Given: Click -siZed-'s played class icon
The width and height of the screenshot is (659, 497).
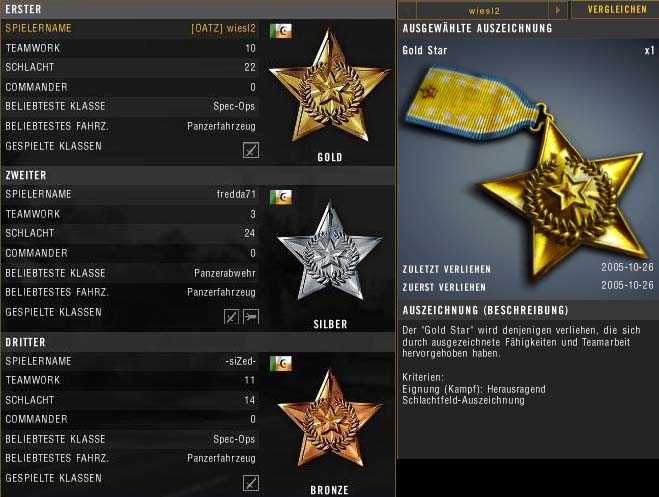Looking at the screenshot, I should coord(251,483).
